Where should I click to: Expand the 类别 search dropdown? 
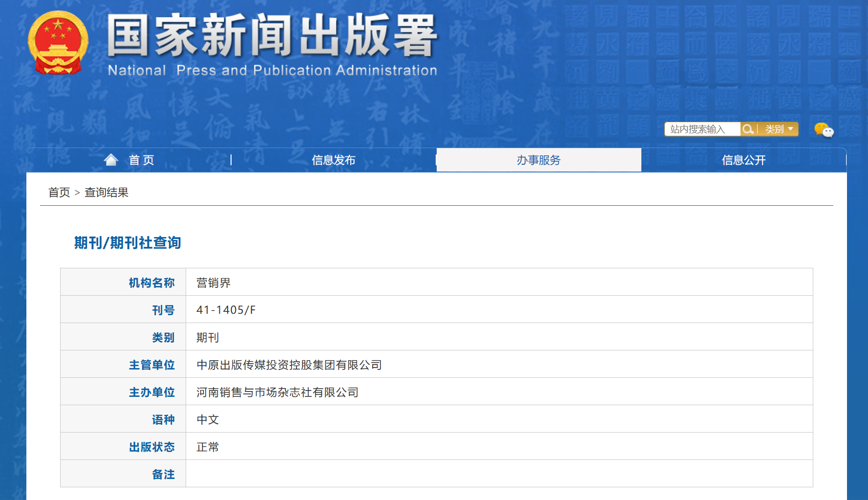(x=779, y=129)
